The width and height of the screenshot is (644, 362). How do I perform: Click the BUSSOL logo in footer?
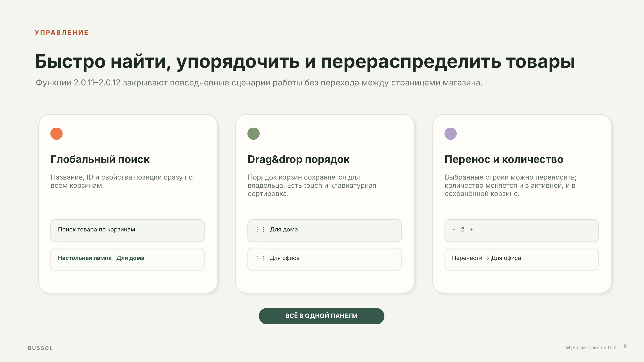pos(40,348)
